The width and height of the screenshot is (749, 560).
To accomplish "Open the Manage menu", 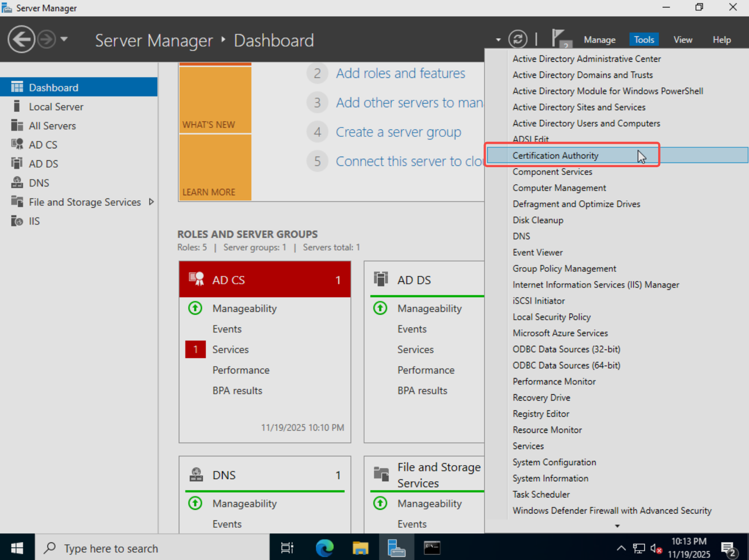I will tap(599, 40).
